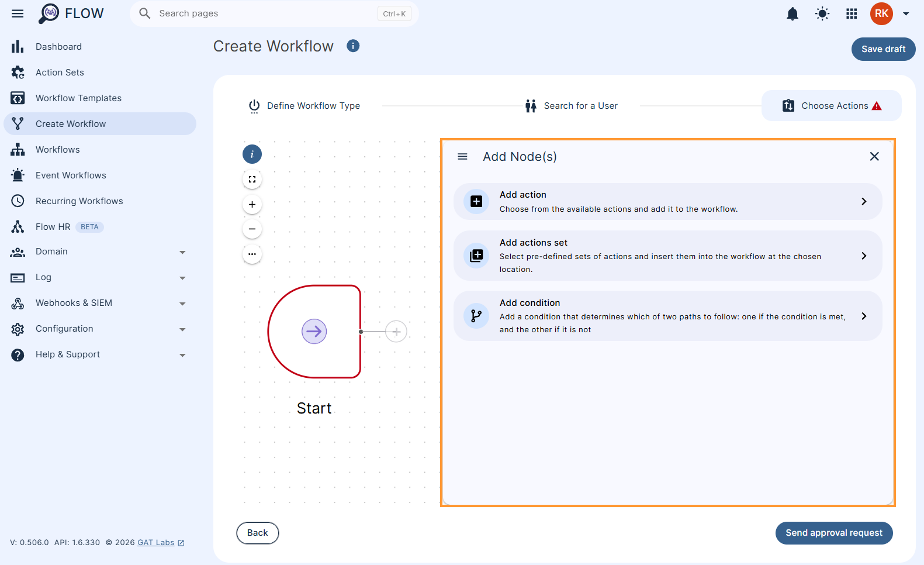Click the Recurring Workflows clock icon
Screen dimensions: 924x565
pyautogui.click(x=18, y=201)
